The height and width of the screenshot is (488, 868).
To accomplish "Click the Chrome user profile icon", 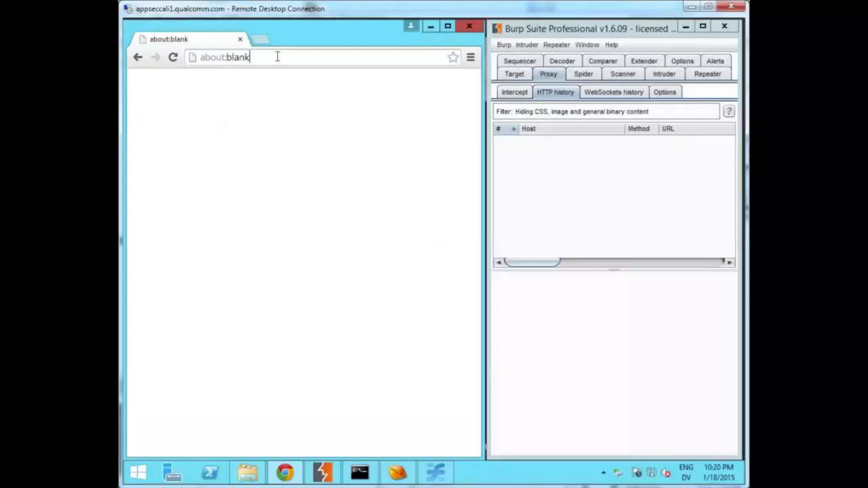I will (411, 26).
